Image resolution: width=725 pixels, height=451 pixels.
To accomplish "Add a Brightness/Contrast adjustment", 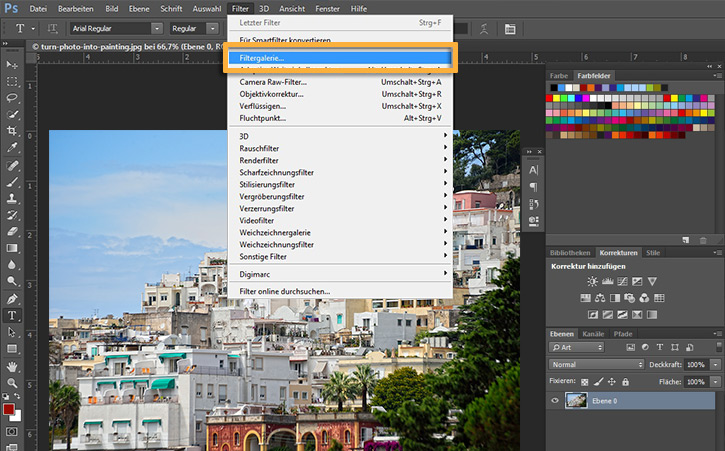I will click(x=592, y=281).
